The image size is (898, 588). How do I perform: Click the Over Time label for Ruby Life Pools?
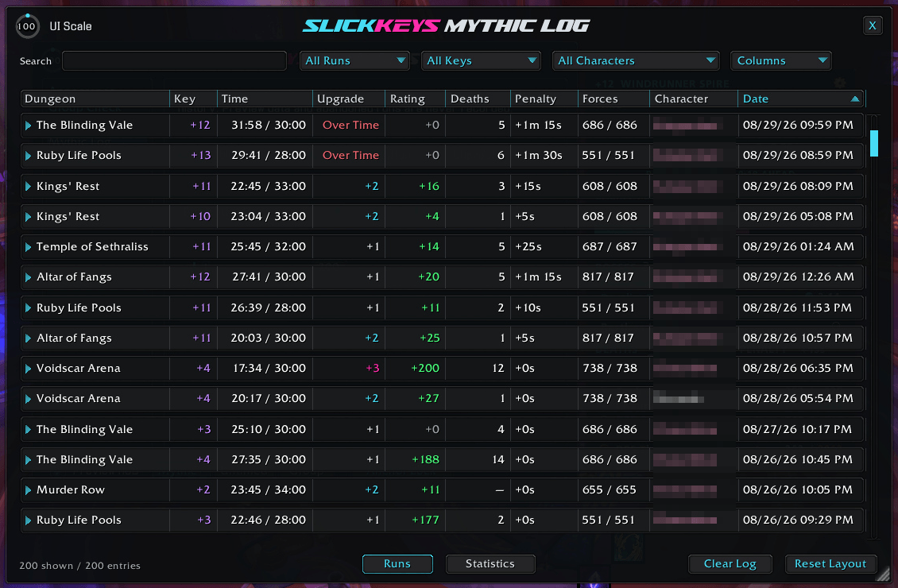coord(350,156)
